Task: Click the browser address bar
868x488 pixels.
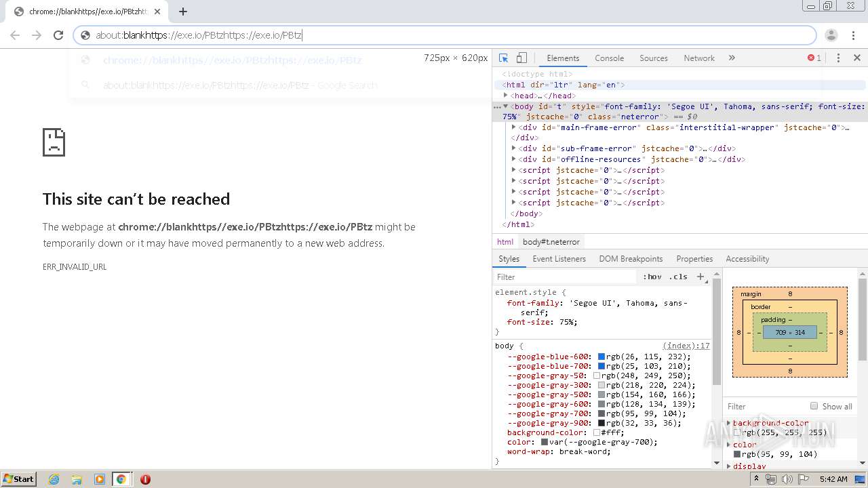Action: [x=445, y=35]
